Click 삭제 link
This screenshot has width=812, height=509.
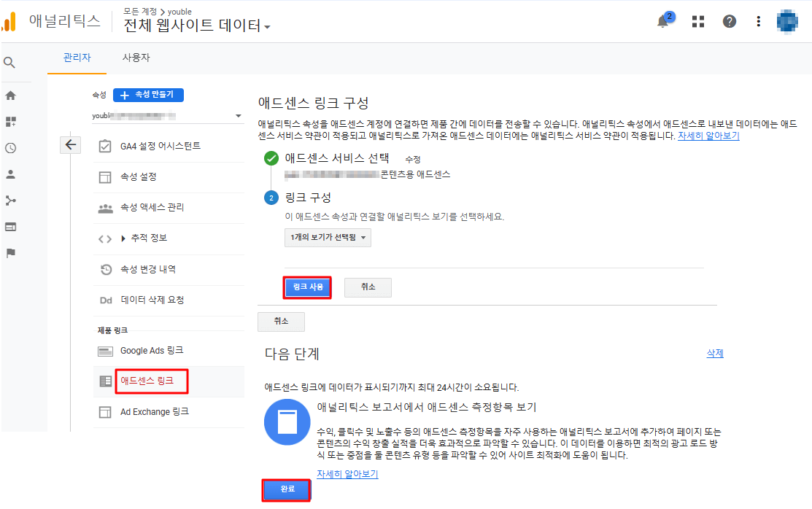[715, 353]
